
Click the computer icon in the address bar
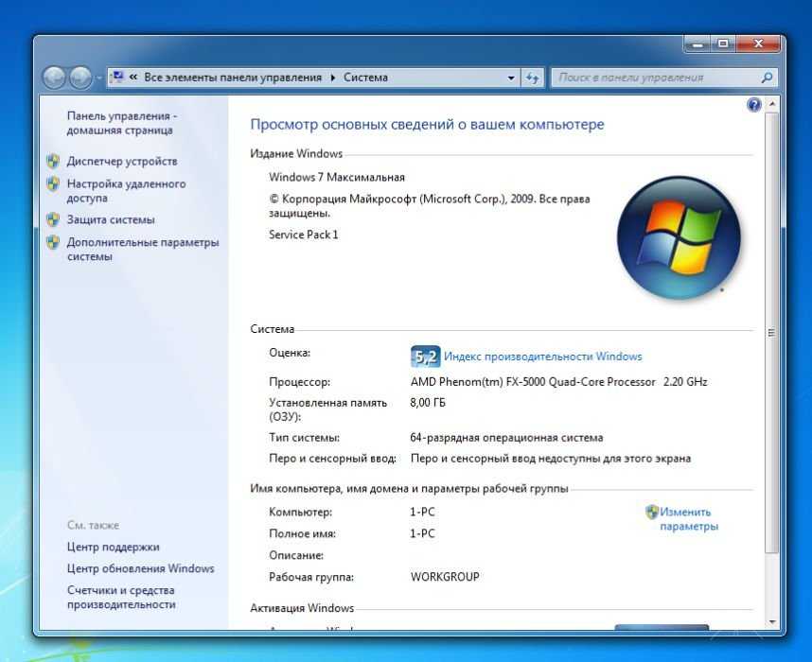pos(118,78)
